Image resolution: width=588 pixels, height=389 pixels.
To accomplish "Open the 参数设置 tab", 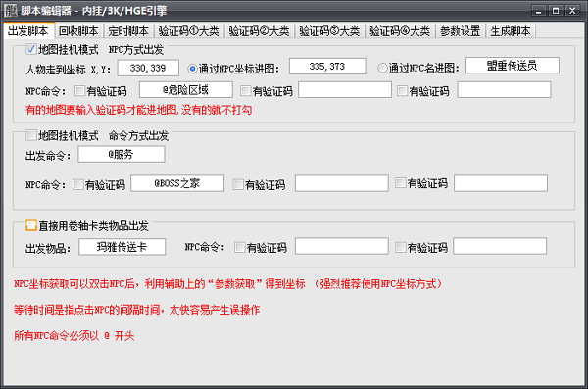I will [461, 31].
